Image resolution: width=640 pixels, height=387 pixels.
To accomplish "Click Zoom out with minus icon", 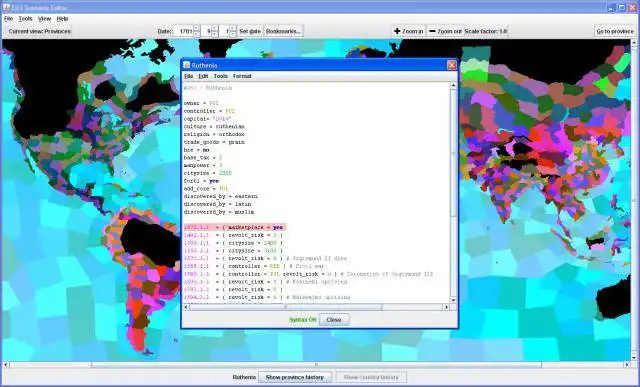I will tap(445, 31).
